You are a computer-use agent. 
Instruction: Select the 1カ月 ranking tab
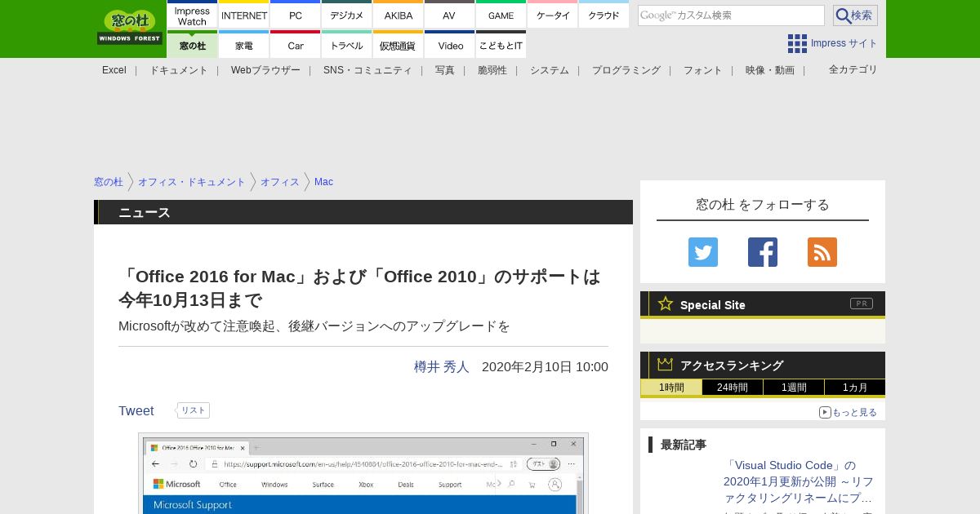point(855,388)
